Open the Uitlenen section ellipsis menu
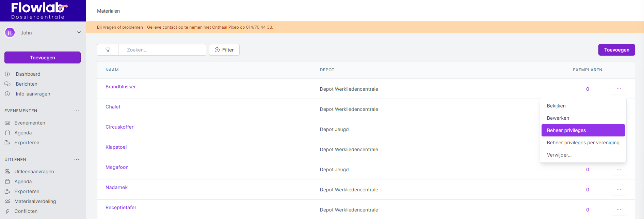 [77, 160]
